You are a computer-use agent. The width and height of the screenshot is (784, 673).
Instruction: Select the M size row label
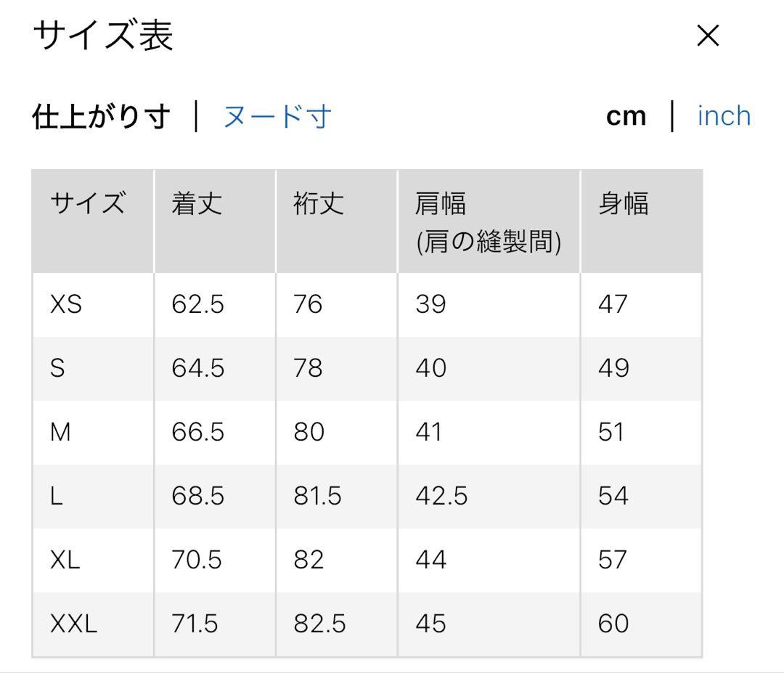pos(60,432)
